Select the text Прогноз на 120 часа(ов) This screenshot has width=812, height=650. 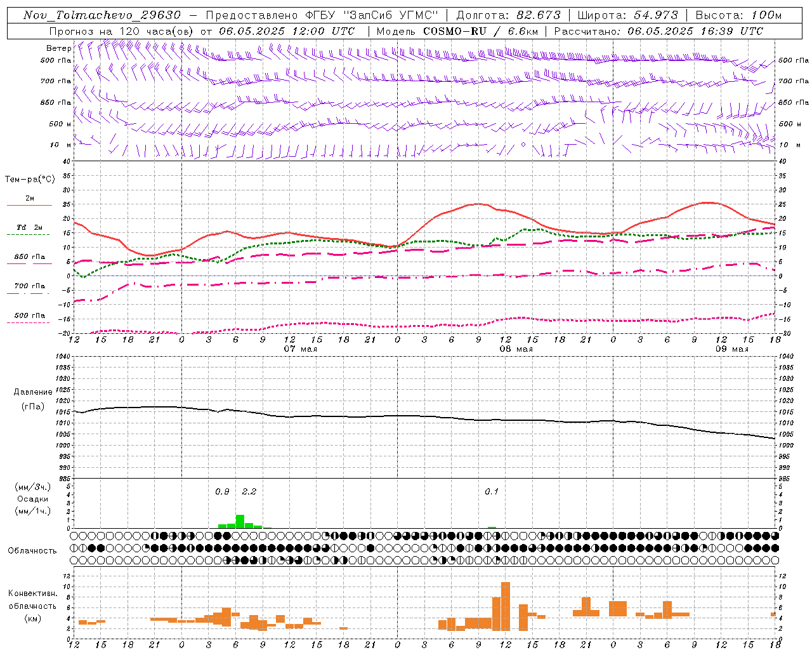pyautogui.click(x=122, y=31)
